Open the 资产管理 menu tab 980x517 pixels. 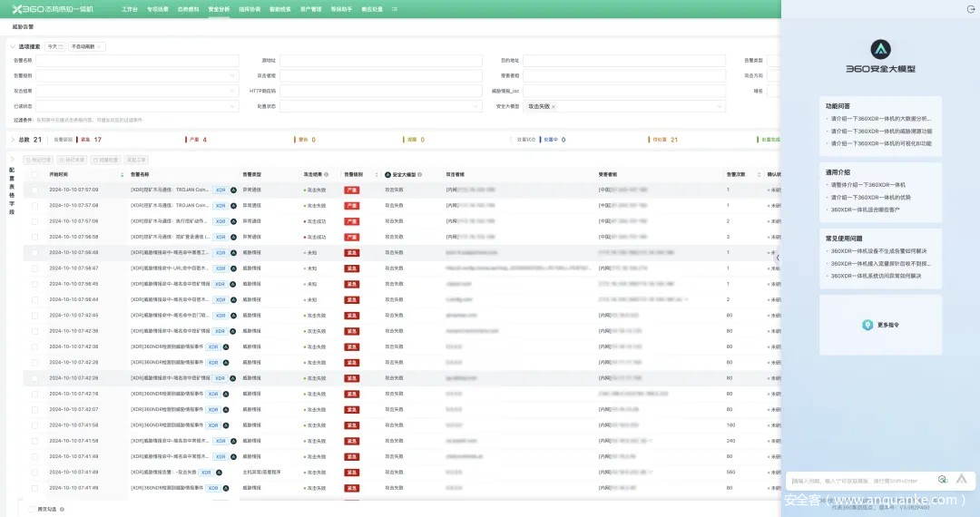[x=310, y=8]
